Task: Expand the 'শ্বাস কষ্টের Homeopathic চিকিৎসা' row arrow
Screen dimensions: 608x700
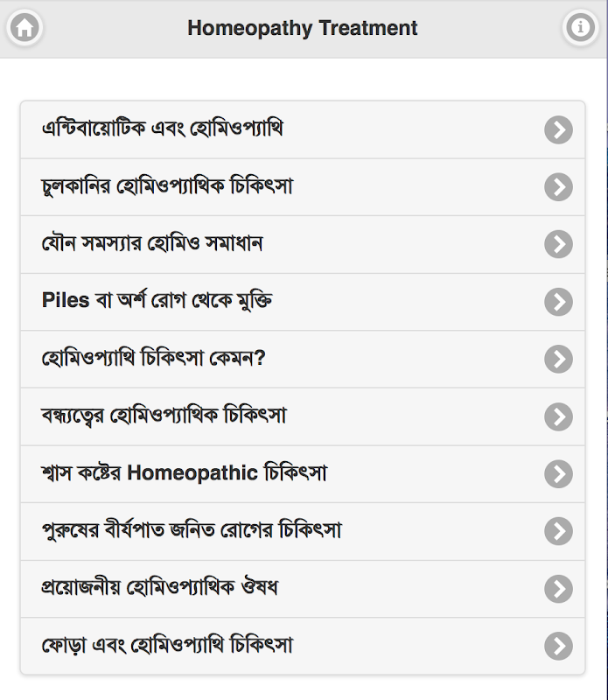Action: [558, 474]
